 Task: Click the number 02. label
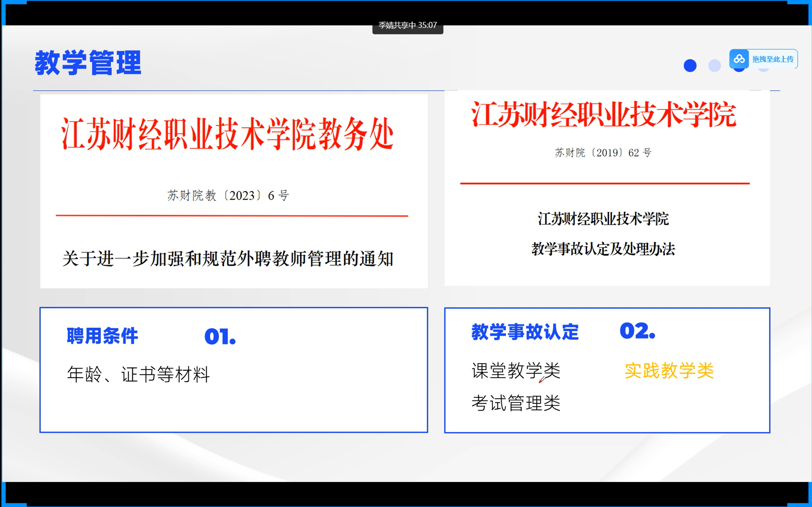(x=638, y=331)
